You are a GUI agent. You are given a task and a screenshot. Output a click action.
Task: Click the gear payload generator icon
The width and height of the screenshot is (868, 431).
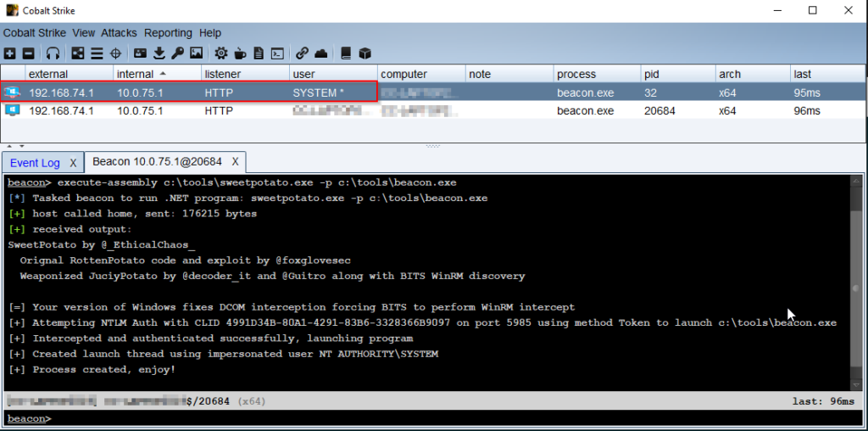tap(221, 53)
